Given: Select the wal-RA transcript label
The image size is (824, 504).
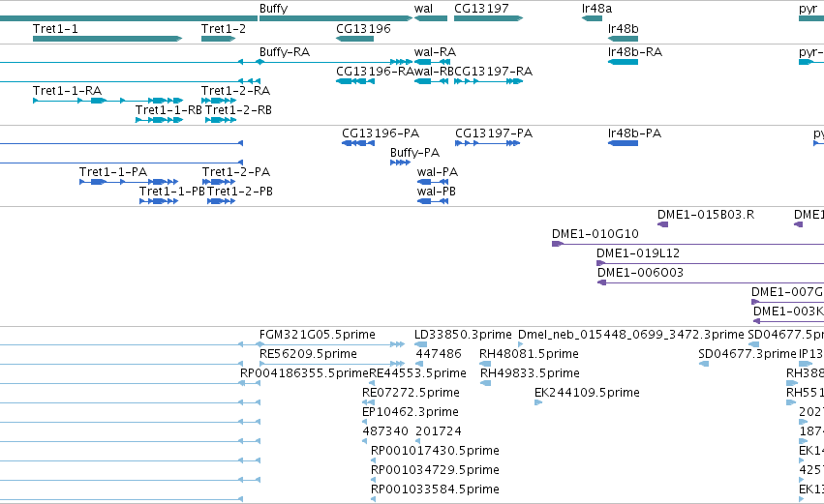Looking at the screenshot, I should 435,52.
